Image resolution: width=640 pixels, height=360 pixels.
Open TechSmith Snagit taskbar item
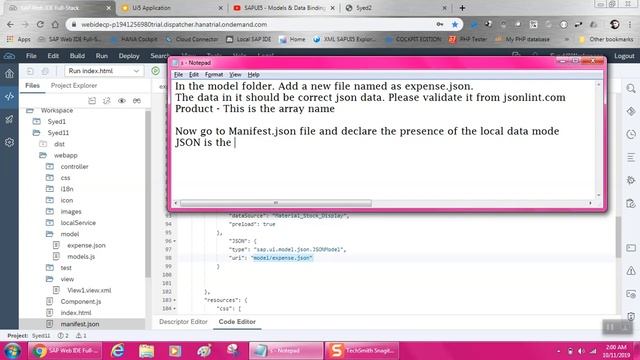pyautogui.click(x=361, y=351)
